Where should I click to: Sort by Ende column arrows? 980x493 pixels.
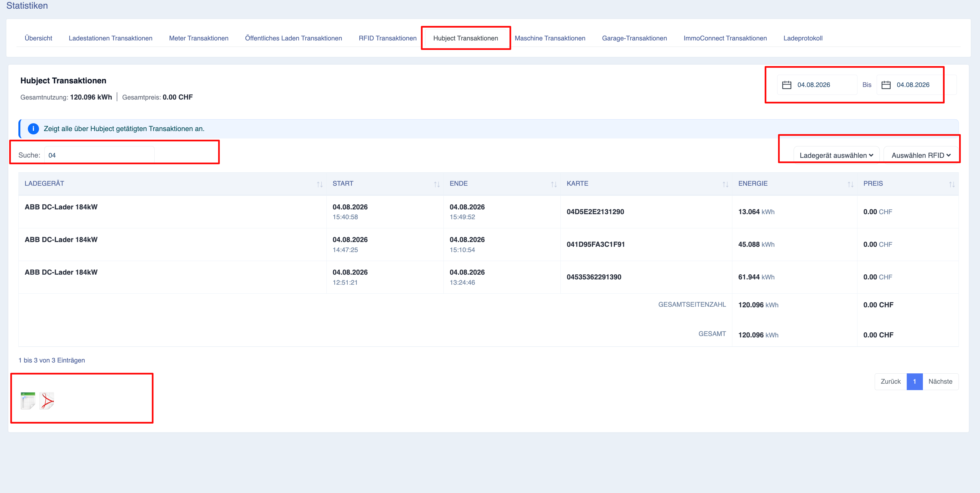554,184
